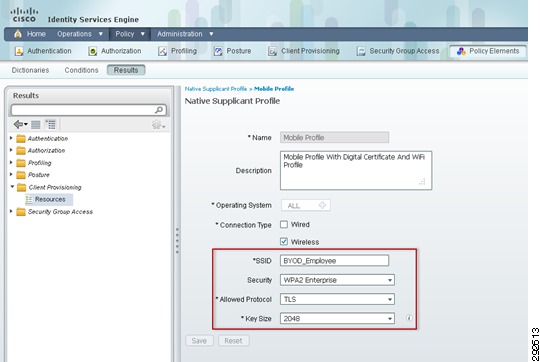Enable the Wired connection type checkbox
Screen dimensions: 540x362
[284, 224]
